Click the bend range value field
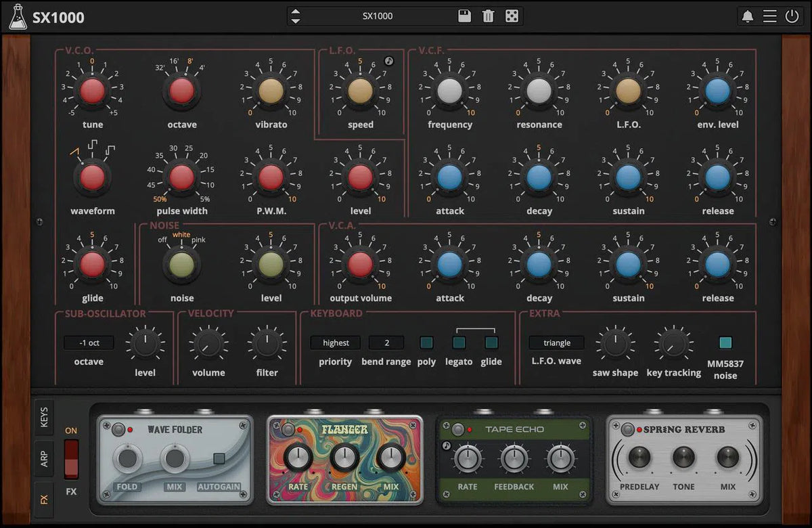Viewport: 812px width, 528px height. [x=386, y=343]
